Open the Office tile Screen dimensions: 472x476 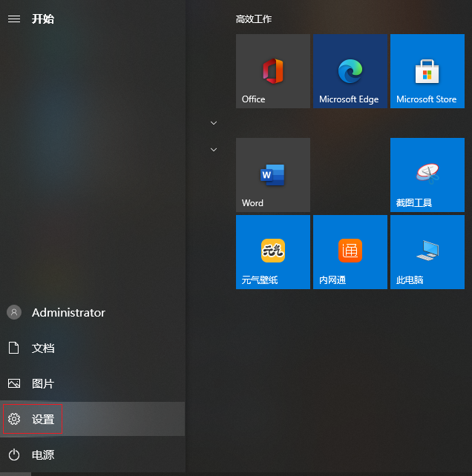[272, 71]
